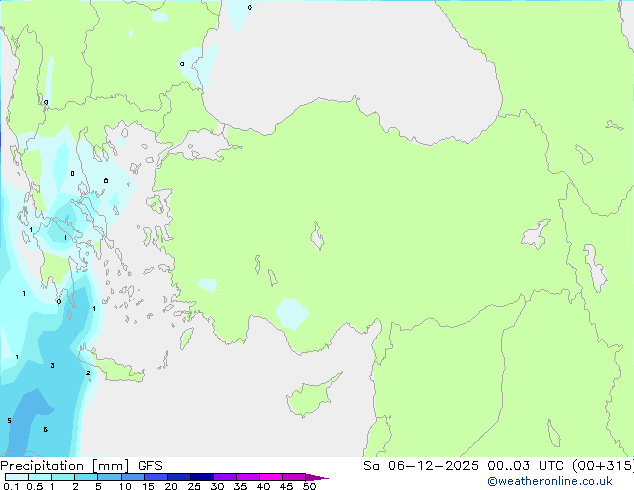Pick the 40–45 mm magenta swatch
Viewport: 634px width, 490px height.
click(x=271, y=477)
